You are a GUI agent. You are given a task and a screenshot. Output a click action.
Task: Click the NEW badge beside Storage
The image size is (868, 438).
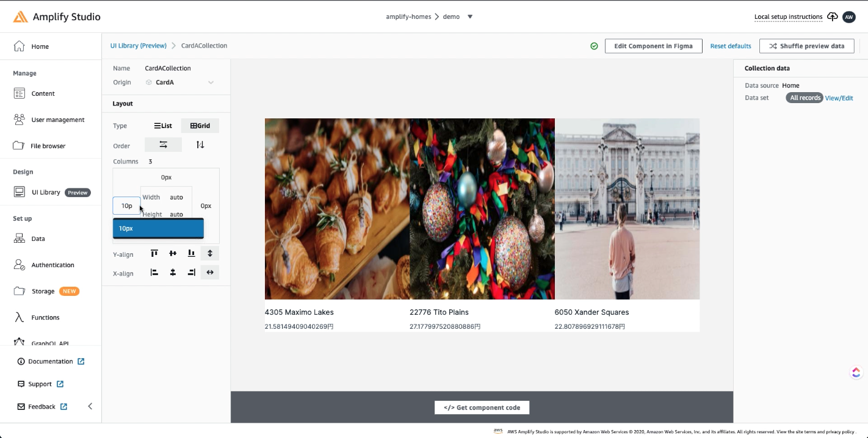(70, 291)
